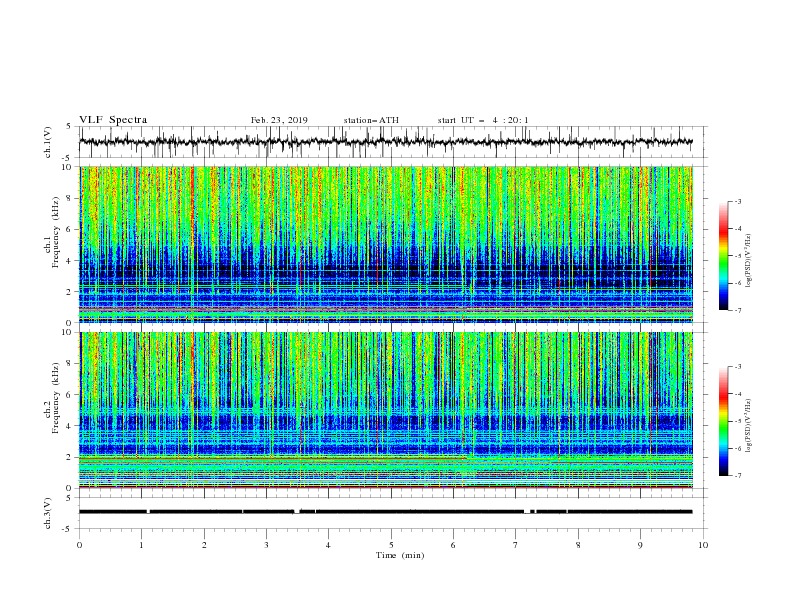The height and width of the screenshot is (612, 792).
Task: Click the time axis tick label "7"
Action: tap(516, 545)
